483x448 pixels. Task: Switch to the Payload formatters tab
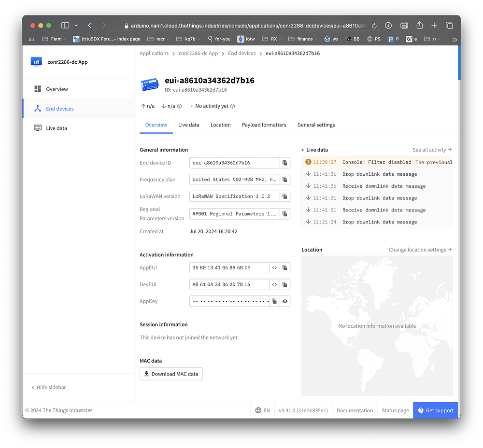click(x=264, y=125)
